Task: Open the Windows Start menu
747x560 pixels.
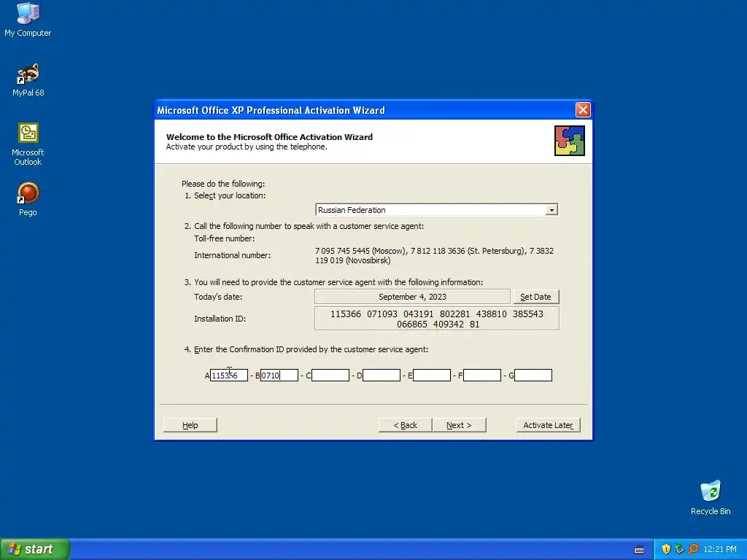Action: (x=35, y=549)
